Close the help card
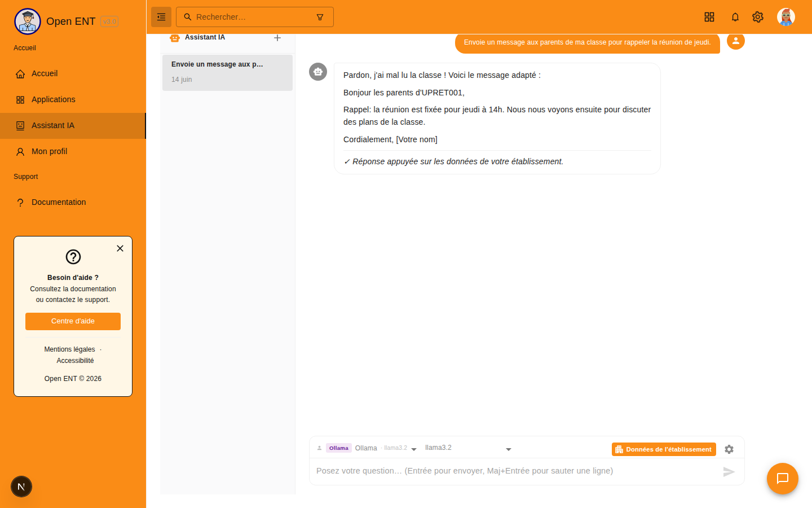The height and width of the screenshot is (508, 812). click(120, 248)
